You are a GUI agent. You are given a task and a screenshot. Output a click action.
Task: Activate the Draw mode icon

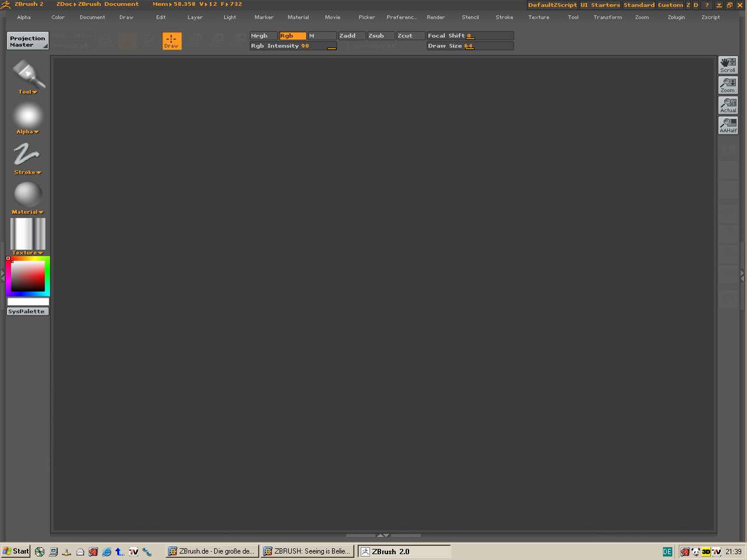coord(172,41)
